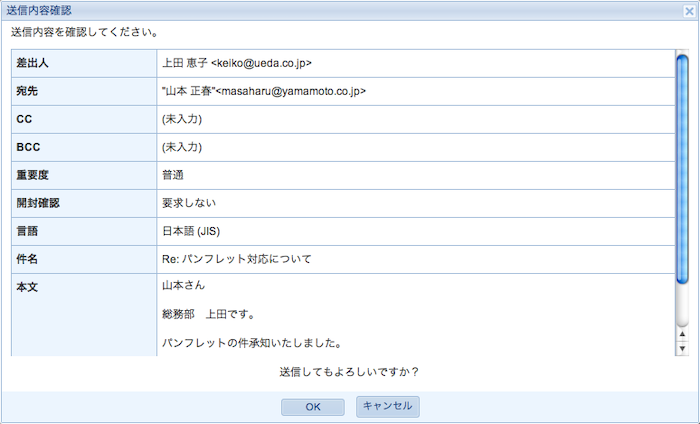Screen dimensions: 700x424
Task: Click the 開封確認 row label
Action: (x=38, y=203)
